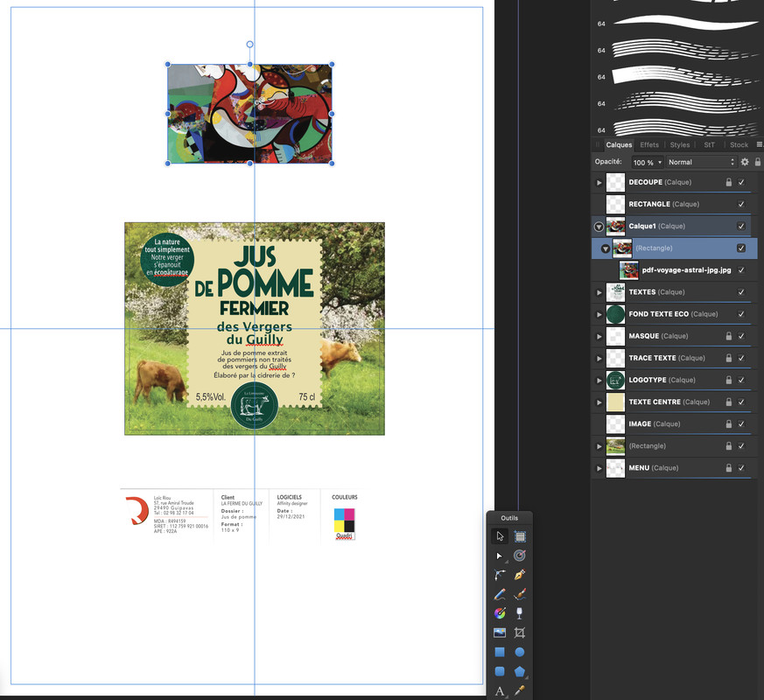Select the Pencil tool
Viewport: 764px width, 700px height.
click(x=500, y=594)
